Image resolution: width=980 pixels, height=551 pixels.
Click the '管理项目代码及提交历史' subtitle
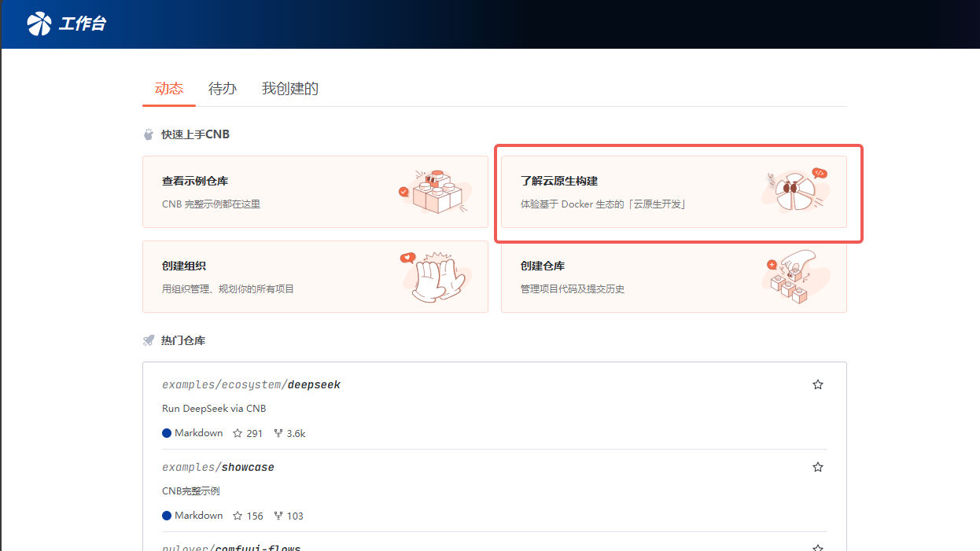pyautogui.click(x=573, y=289)
